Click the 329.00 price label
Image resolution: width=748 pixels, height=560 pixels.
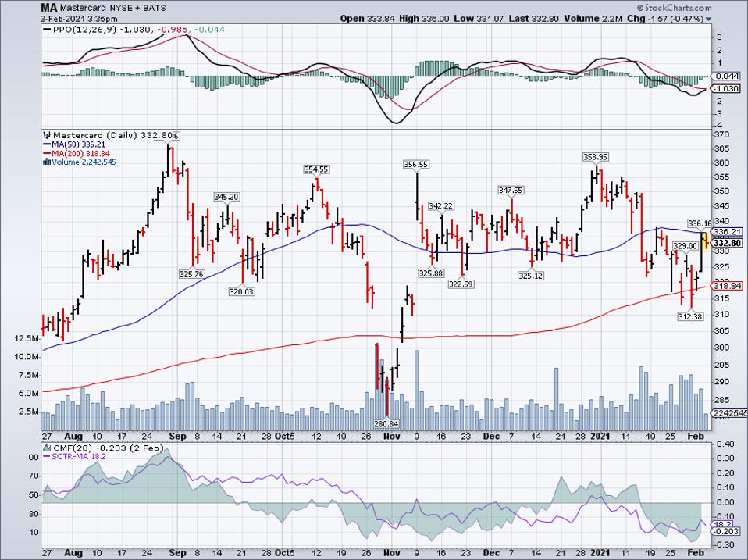click(x=685, y=246)
